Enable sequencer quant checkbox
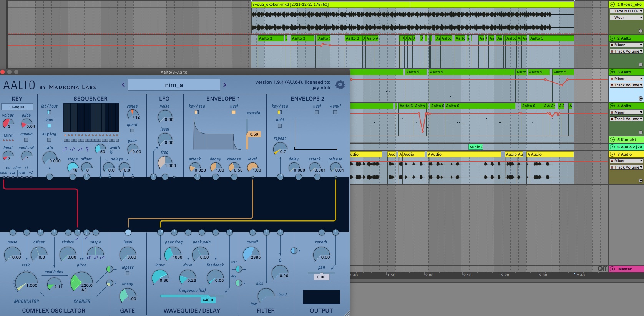 tap(132, 131)
